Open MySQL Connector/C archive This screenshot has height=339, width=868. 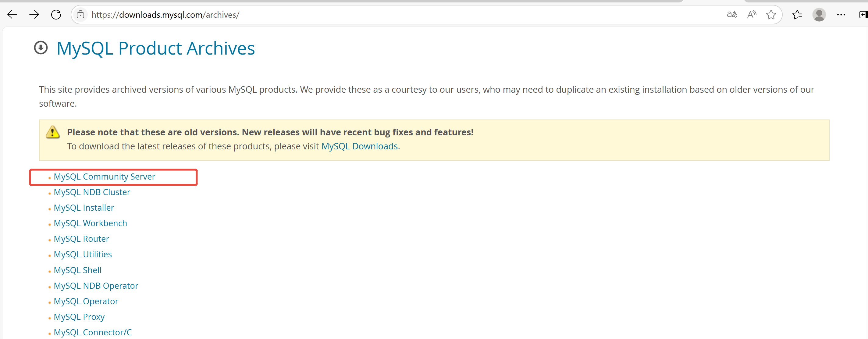pos(93,332)
